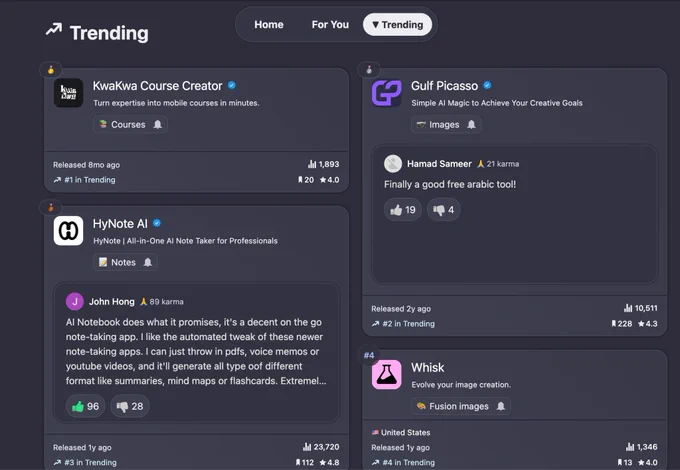This screenshot has width=680, height=470.
Task: Downvote John Hong's review with 28 dislikes
Action: coord(130,406)
